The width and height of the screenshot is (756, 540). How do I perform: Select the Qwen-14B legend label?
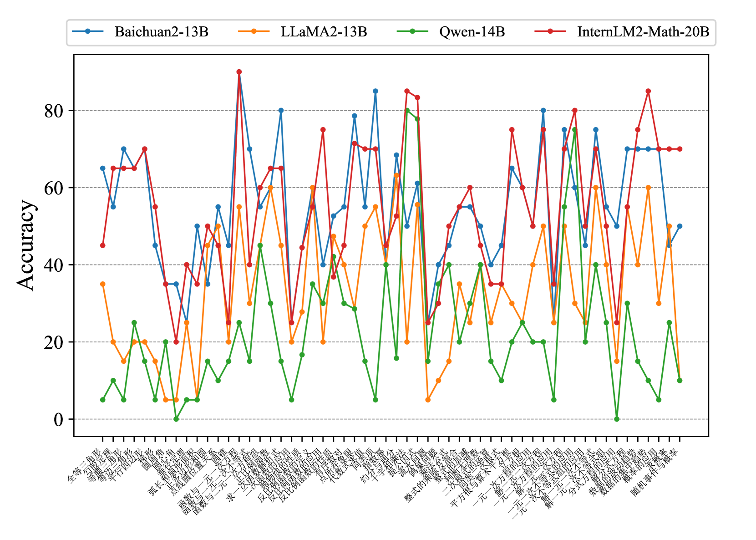pyautogui.click(x=472, y=32)
